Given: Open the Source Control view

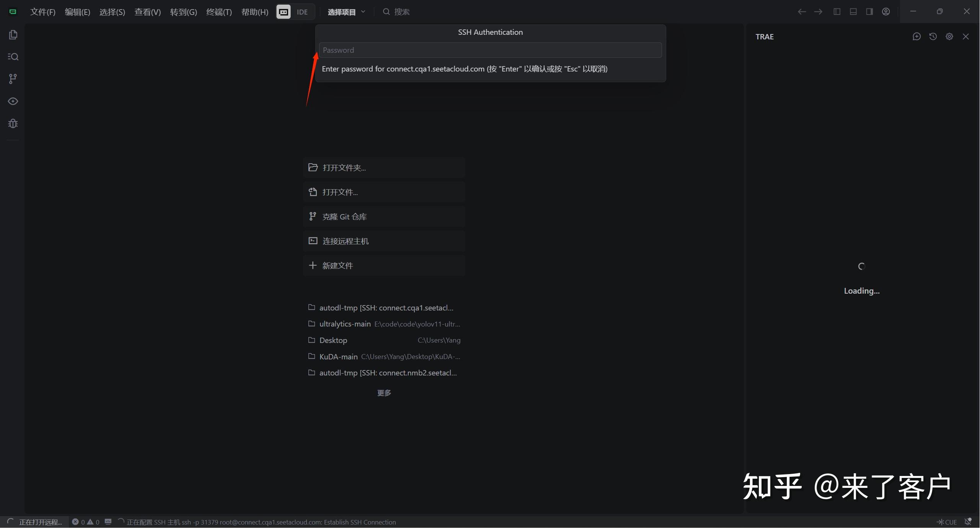Looking at the screenshot, I should [x=13, y=79].
